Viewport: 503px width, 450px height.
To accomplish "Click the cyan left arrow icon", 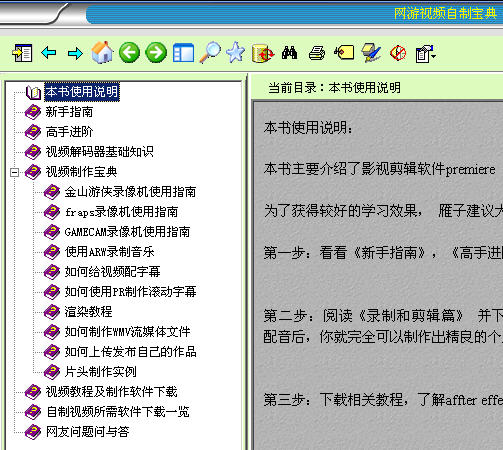I will tap(49, 53).
